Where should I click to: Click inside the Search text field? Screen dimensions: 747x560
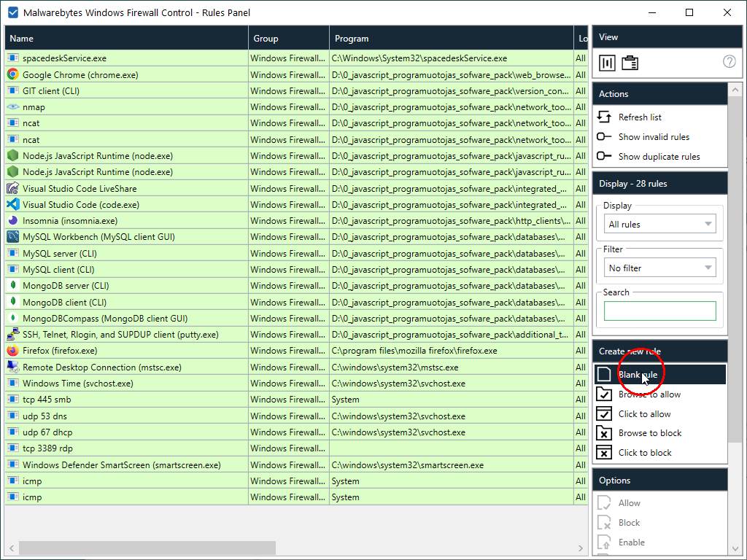(659, 311)
